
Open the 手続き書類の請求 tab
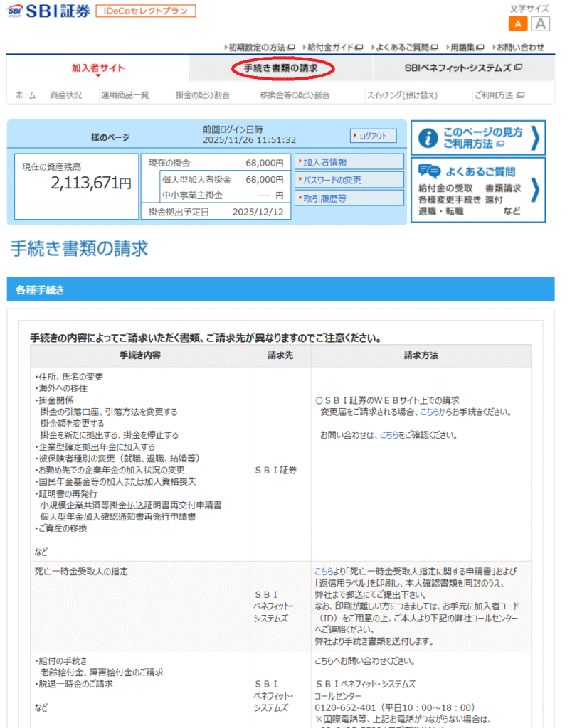click(280, 68)
